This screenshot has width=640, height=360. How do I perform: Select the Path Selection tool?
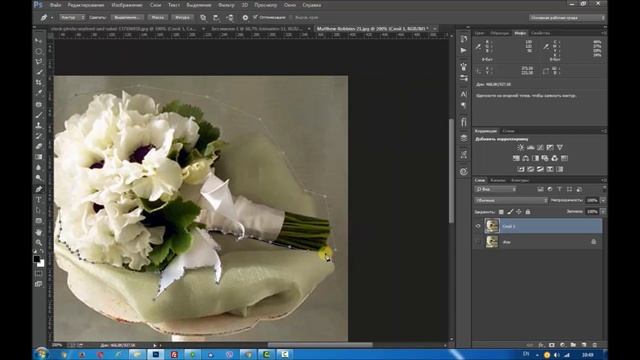point(39,210)
